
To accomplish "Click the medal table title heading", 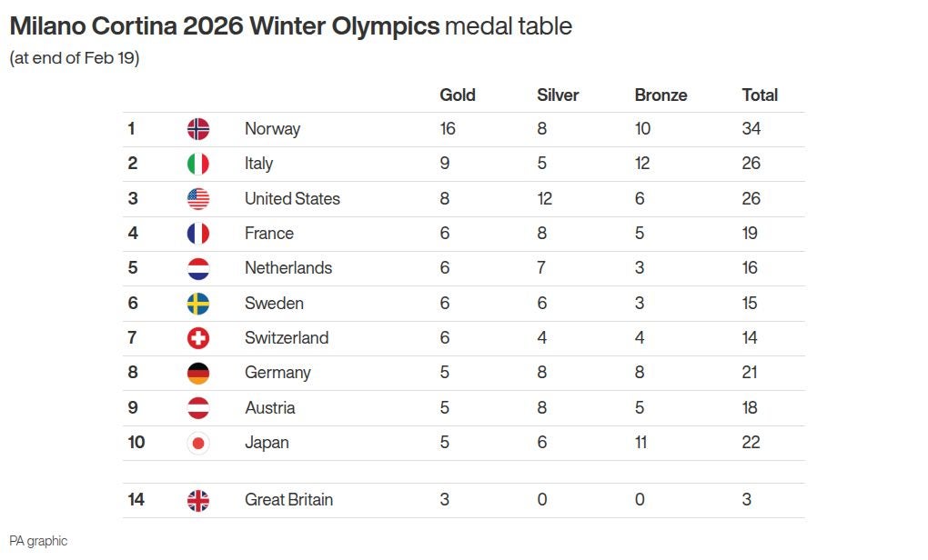I will coord(291,26).
